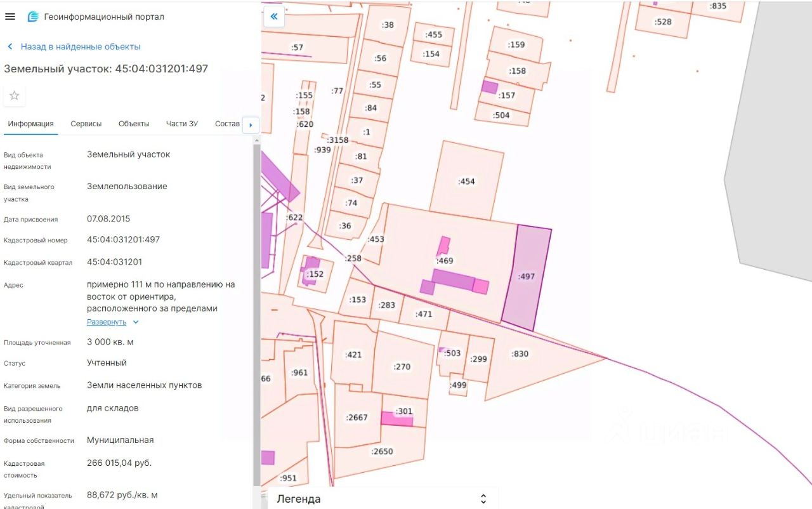Select parcel :270 on the map

click(402, 367)
